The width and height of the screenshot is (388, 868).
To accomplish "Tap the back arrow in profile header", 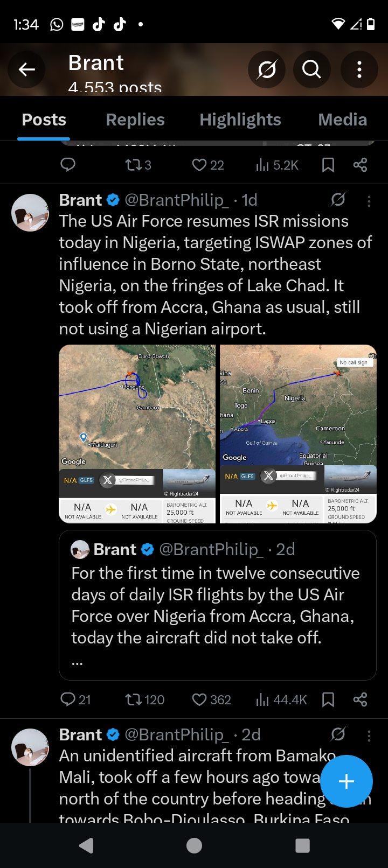I will (x=27, y=69).
